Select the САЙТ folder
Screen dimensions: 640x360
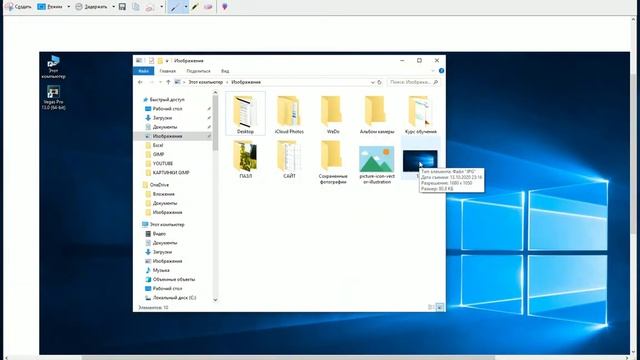click(289, 160)
